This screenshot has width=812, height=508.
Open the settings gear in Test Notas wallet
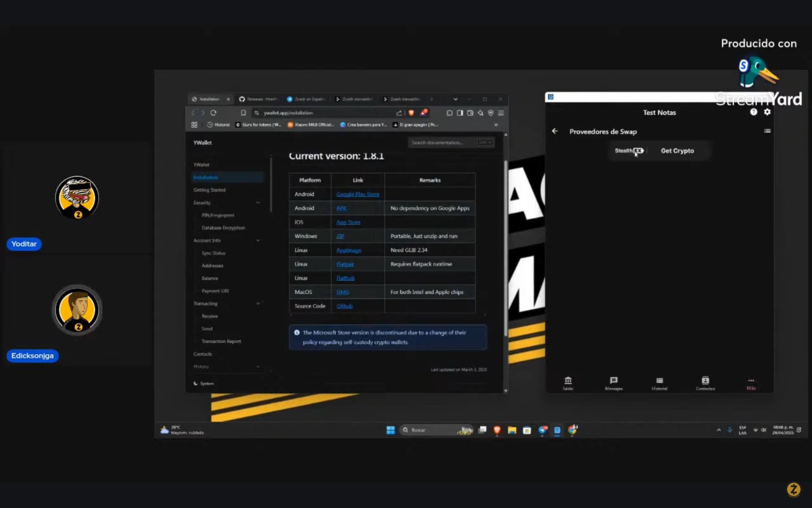(767, 112)
